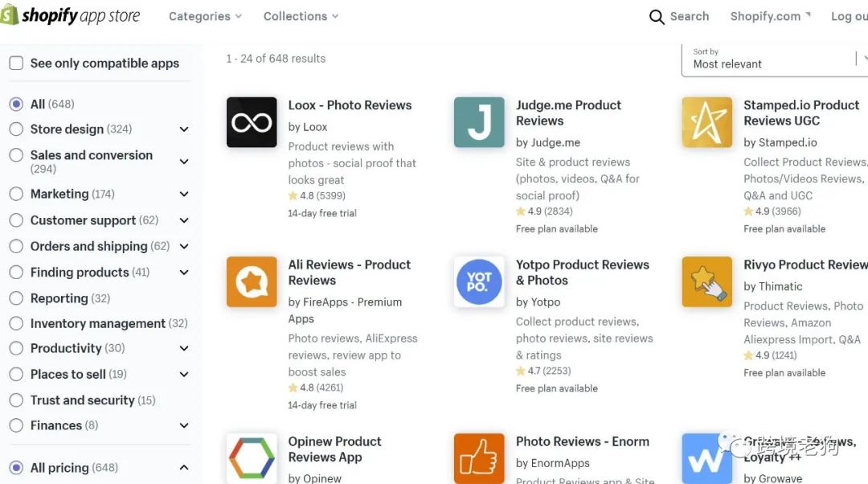The image size is (868, 484).
Task: Select Store design category radio
Action: click(16, 129)
